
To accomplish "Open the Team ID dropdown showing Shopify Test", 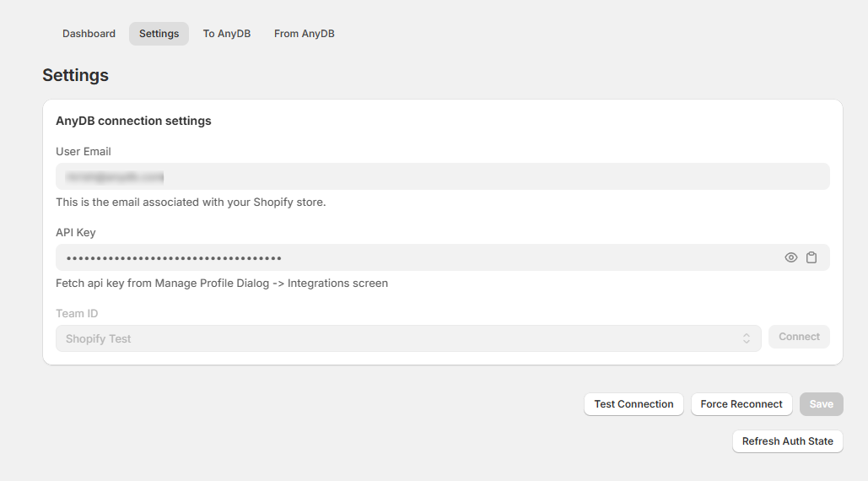I will coord(408,338).
